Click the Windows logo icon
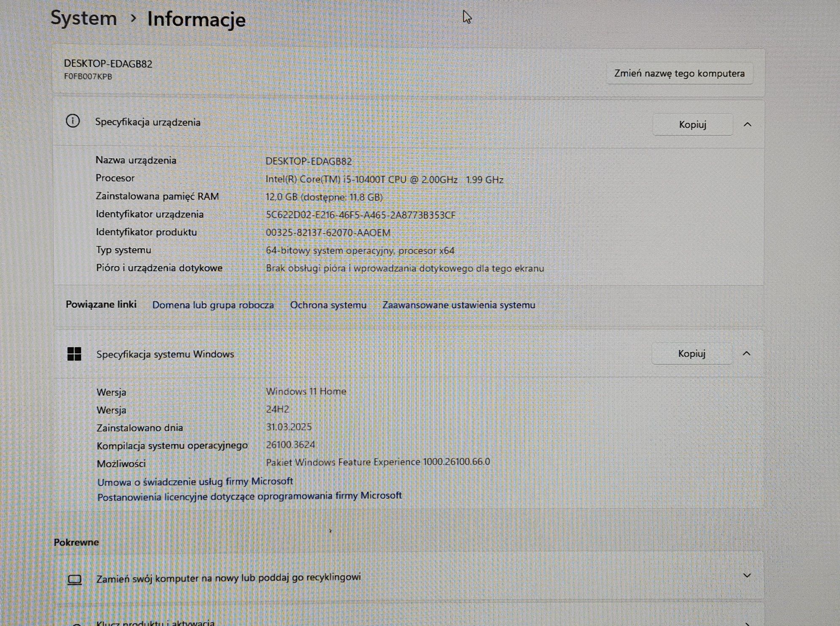Screen dimensions: 840x626 74,354
